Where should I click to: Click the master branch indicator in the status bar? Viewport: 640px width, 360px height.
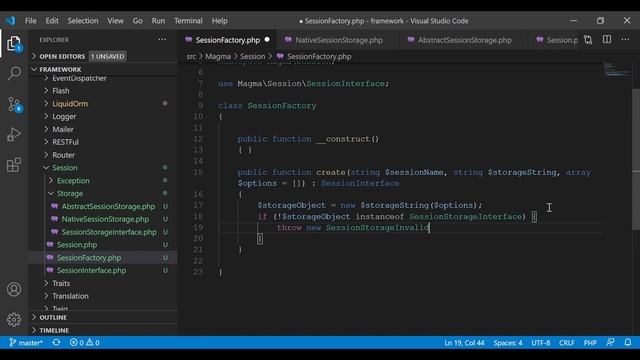tap(26, 342)
